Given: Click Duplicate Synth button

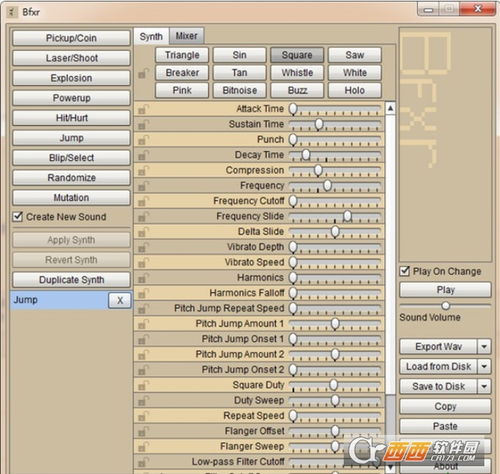Looking at the screenshot, I should point(71,280).
